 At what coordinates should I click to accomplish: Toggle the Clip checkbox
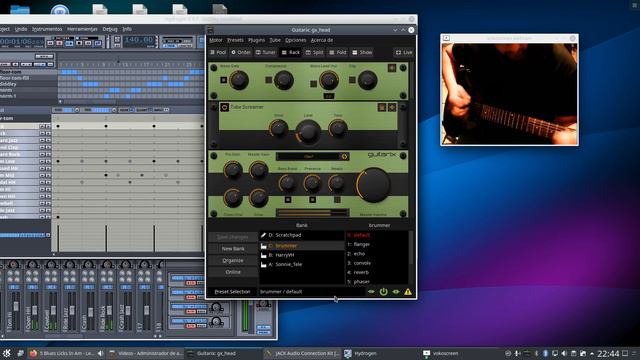(x=352, y=80)
